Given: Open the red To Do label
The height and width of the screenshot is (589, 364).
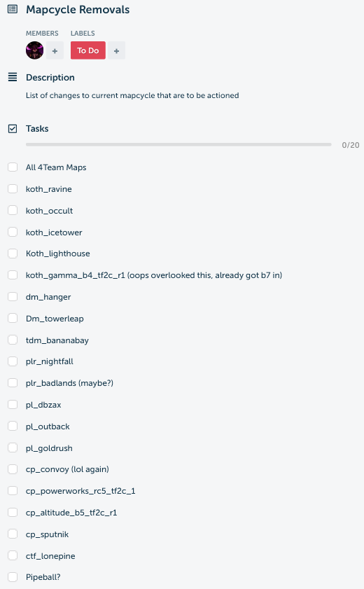Looking at the screenshot, I should point(87,50).
